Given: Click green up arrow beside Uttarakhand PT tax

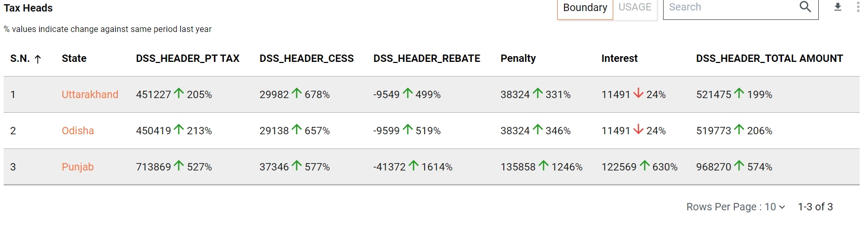Looking at the screenshot, I should point(179,93).
